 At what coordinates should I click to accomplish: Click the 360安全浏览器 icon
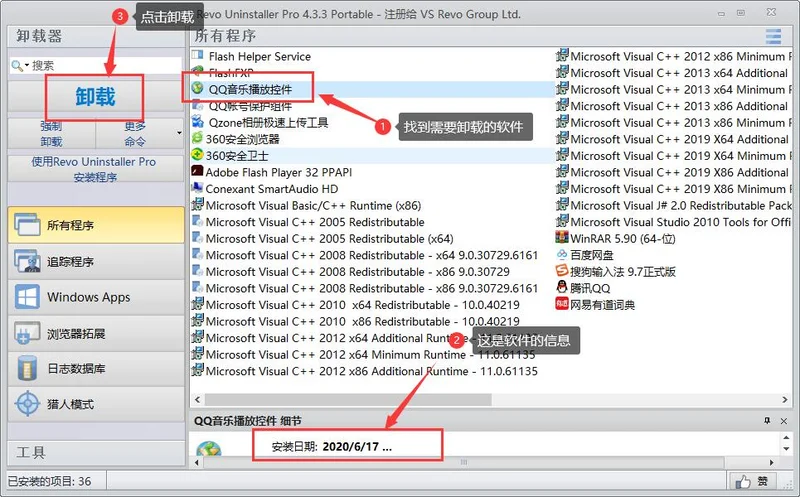click(197, 138)
